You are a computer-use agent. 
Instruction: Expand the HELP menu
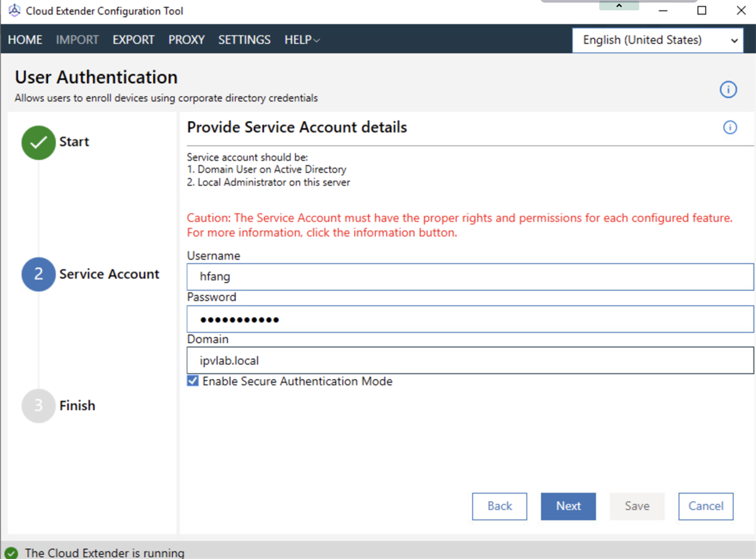(x=302, y=40)
